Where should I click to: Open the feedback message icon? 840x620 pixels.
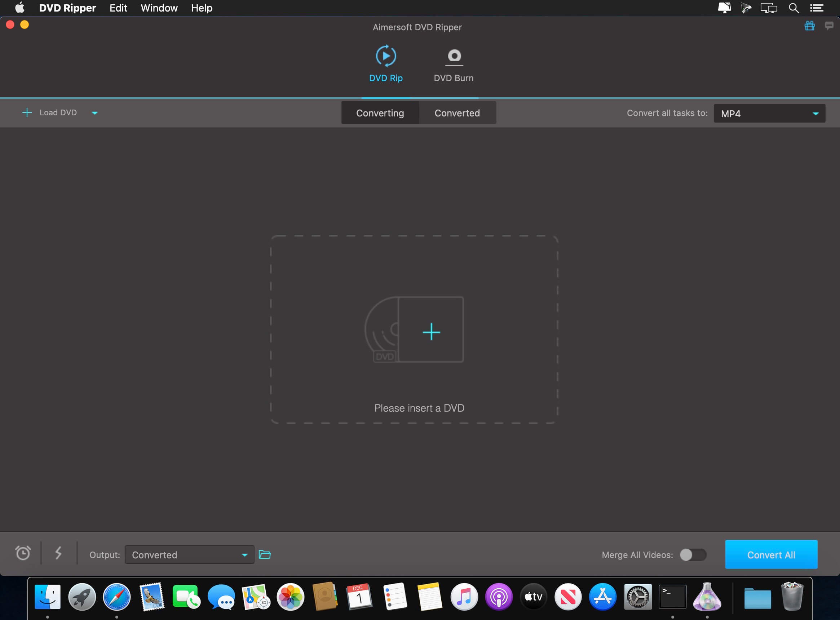tap(829, 26)
